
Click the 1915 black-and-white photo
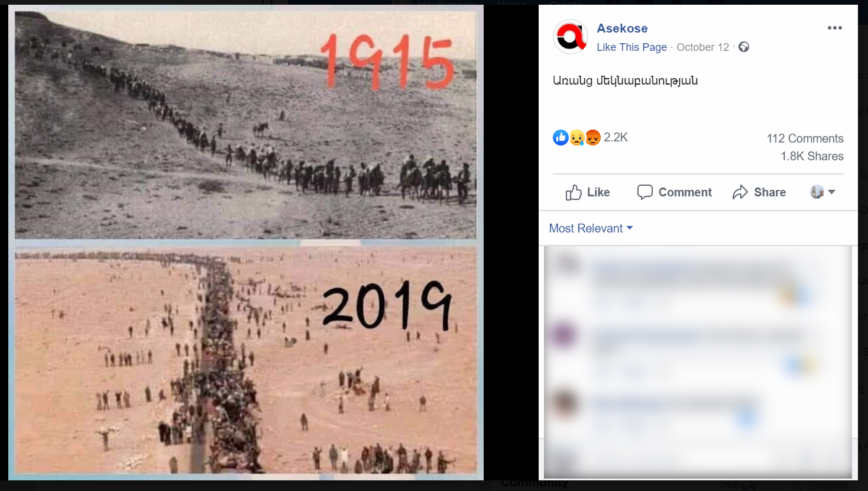click(x=245, y=125)
